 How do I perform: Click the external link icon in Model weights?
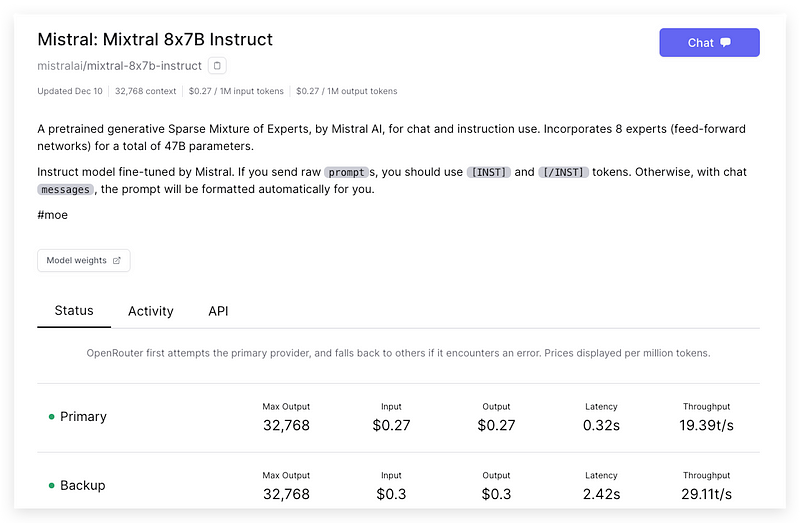[116, 260]
